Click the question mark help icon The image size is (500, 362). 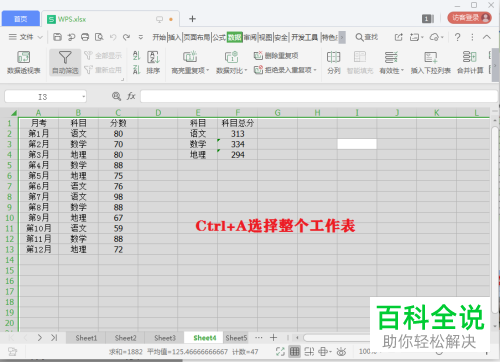pos(458,37)
